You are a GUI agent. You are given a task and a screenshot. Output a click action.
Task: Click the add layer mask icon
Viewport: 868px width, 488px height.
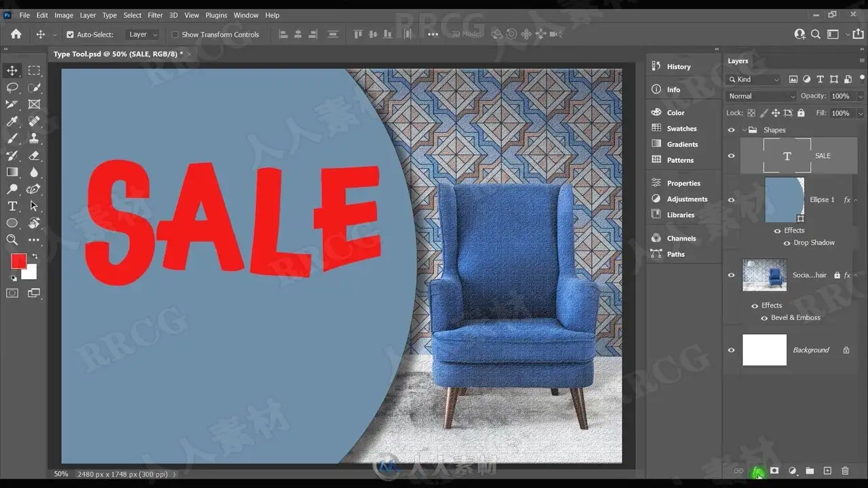pos(774,470)
